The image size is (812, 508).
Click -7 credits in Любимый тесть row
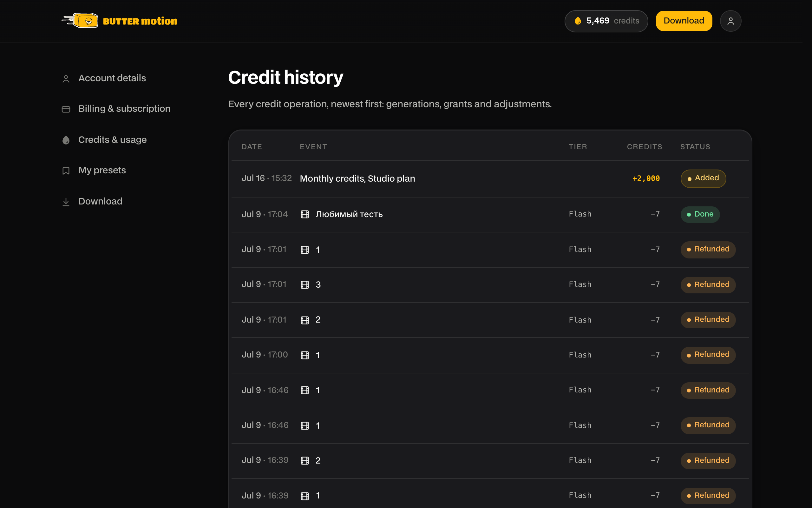click(x=655, y=214)
